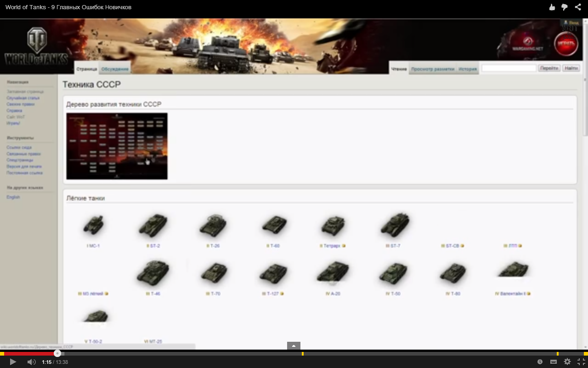Open Спецстраницы sidebar link

(20, 160)
